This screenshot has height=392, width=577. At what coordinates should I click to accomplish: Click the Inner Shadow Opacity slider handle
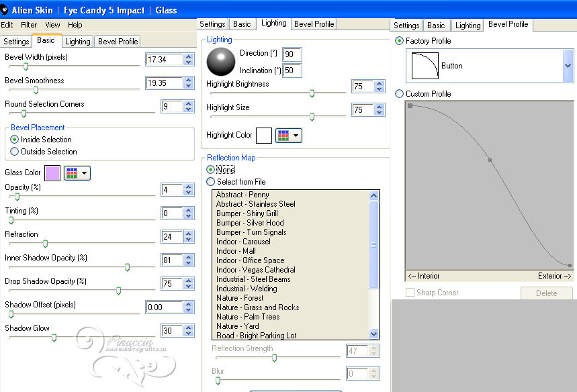pyautogui.click(x=128, y=267)
